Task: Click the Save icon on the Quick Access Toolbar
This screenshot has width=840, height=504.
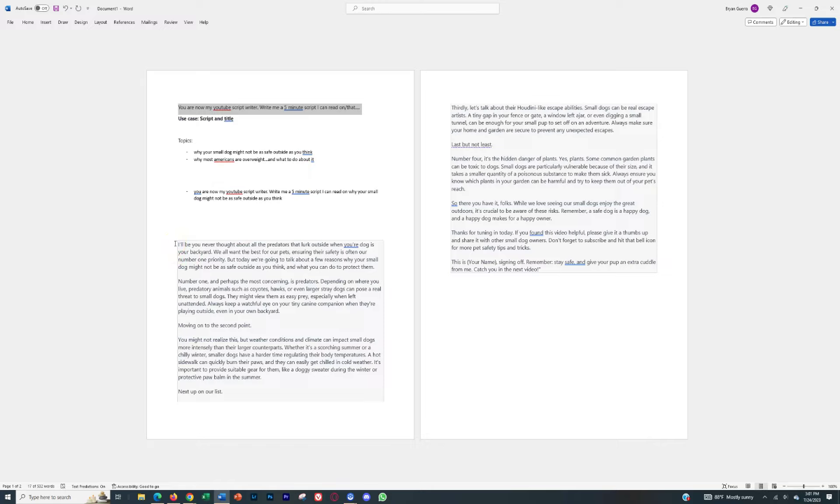Action: click(x=55, y=8)
